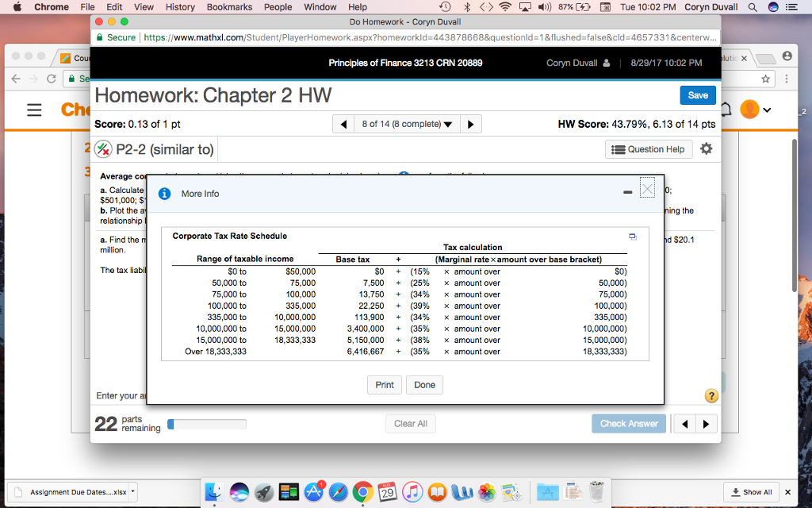812x508 pixels.
Task: Click the P2-2 partial-credit status icon
Action: (x=104, y=149)
